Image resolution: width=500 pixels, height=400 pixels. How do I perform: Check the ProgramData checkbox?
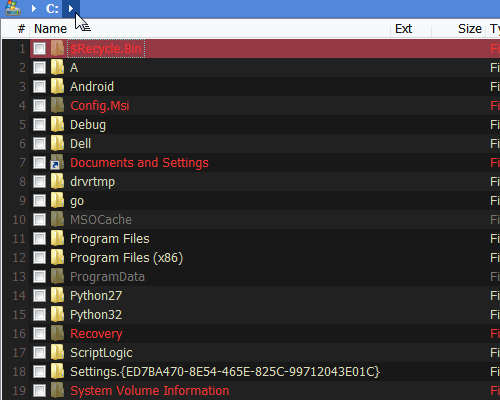[x=39, y=277]
